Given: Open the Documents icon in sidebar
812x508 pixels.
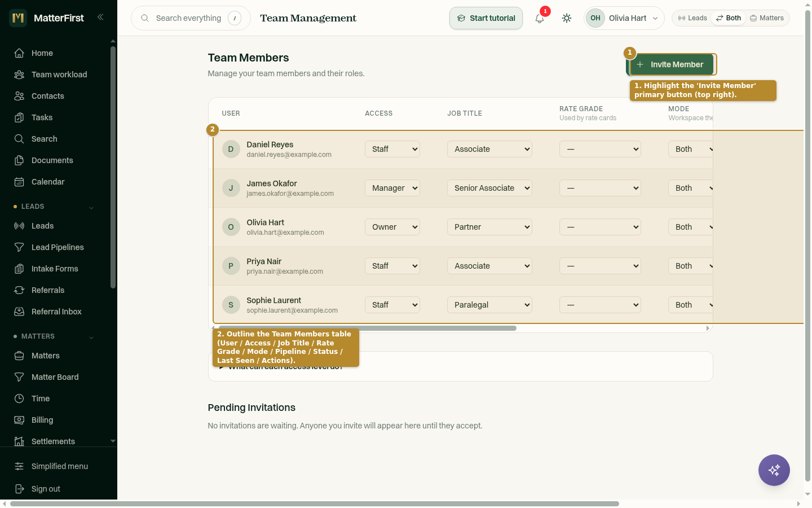Looking at the screenshot, I should point(19,160).
